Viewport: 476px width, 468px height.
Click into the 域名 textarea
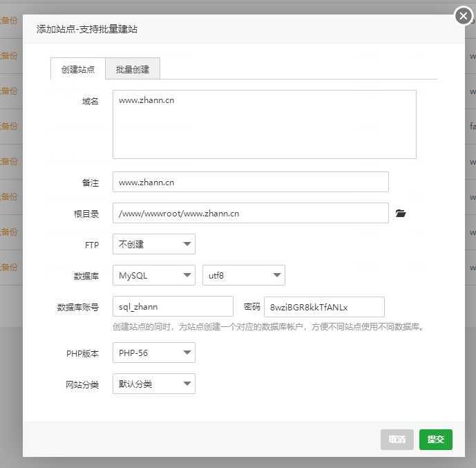tap(264, 124)
